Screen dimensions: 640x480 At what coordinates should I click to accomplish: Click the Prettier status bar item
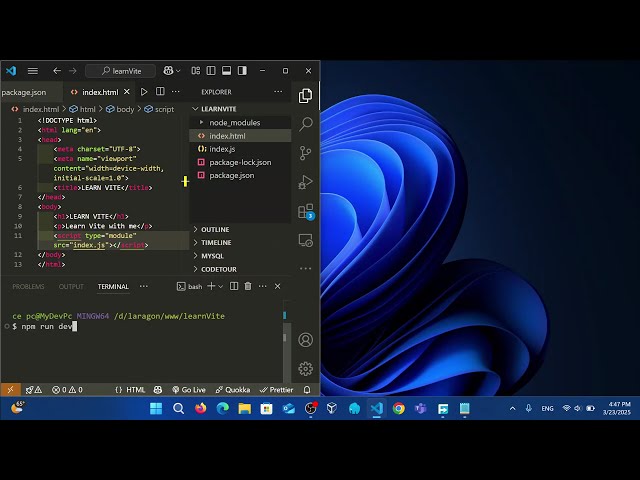tap(276, 390)
